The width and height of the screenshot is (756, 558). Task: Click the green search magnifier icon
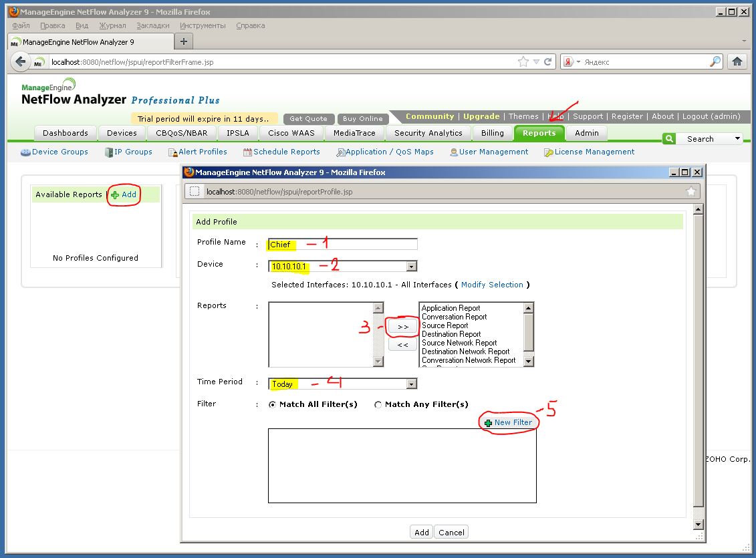668,138
